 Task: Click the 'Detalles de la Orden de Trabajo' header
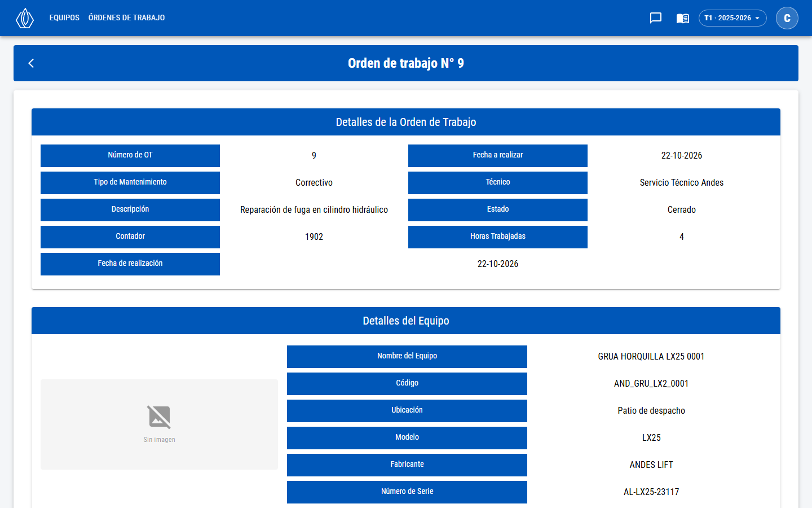click(x=406, y=122)
